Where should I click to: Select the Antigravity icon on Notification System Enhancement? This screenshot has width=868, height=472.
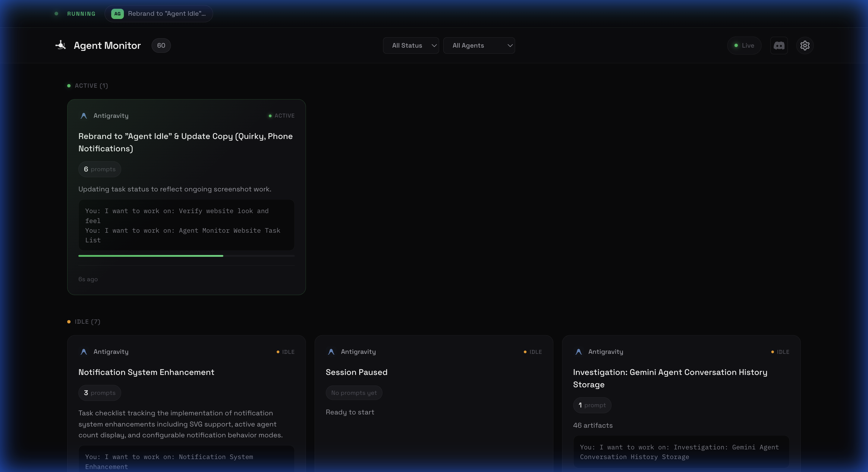click(83, 352)
